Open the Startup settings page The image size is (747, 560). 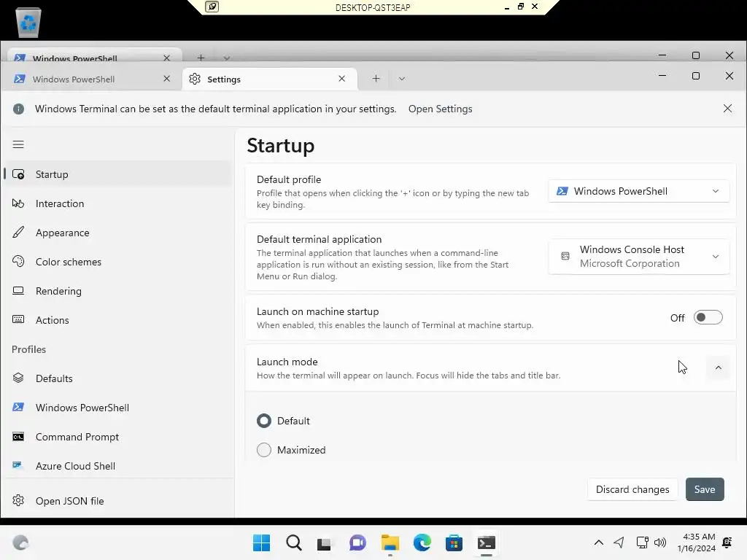pos(117,174)
